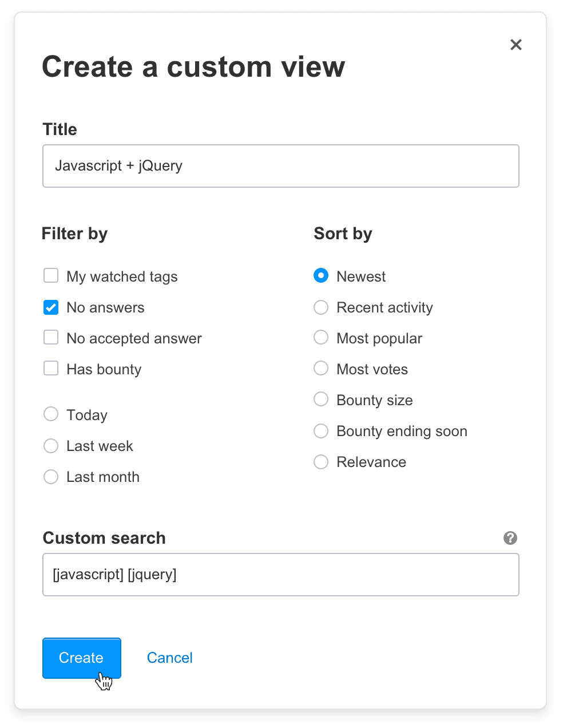Uncheck the No answers filter

click(51, 307)
